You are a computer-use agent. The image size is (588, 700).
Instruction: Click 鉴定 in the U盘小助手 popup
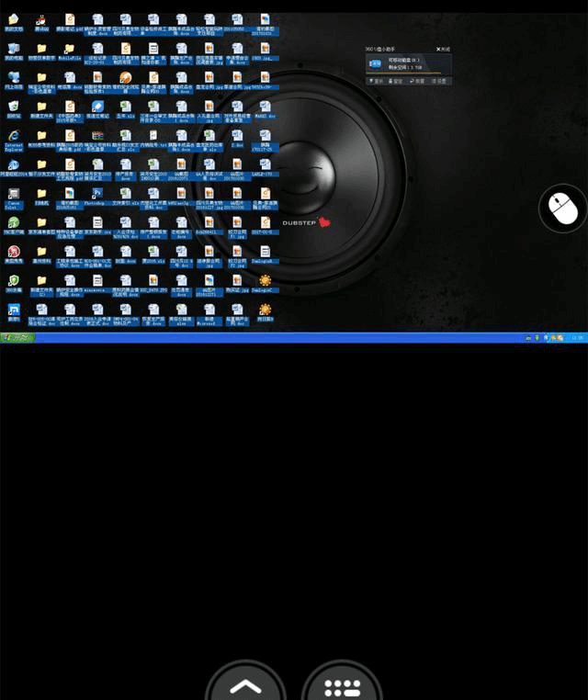[396, 81]
